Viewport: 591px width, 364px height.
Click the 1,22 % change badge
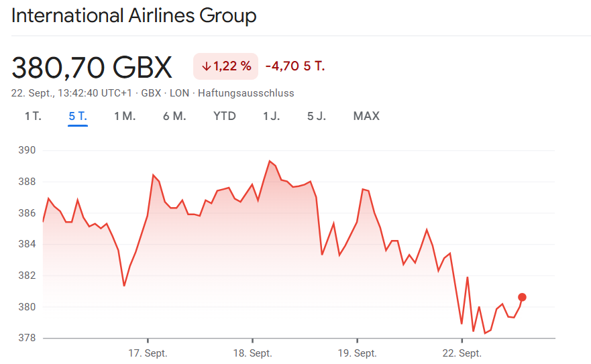tap(226, 66)
